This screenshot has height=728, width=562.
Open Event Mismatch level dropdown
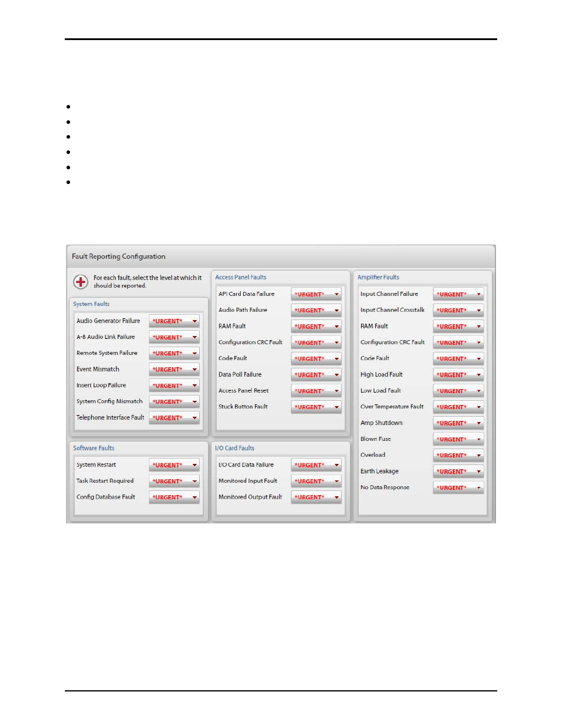coord(174,370)
